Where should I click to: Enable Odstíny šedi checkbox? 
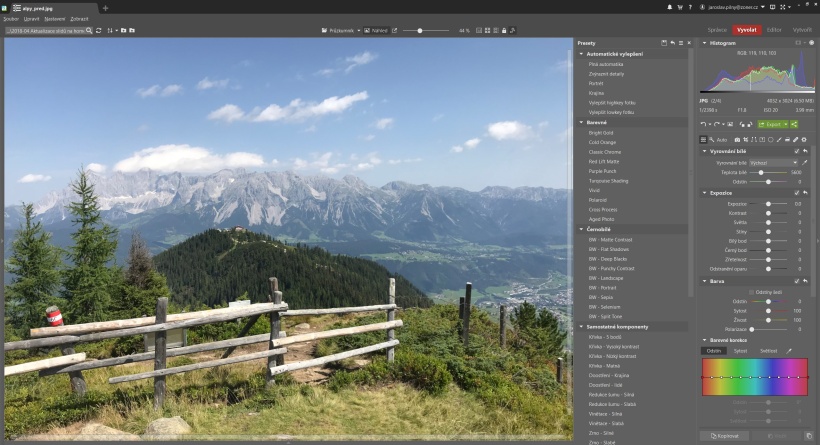click(751, 292)
